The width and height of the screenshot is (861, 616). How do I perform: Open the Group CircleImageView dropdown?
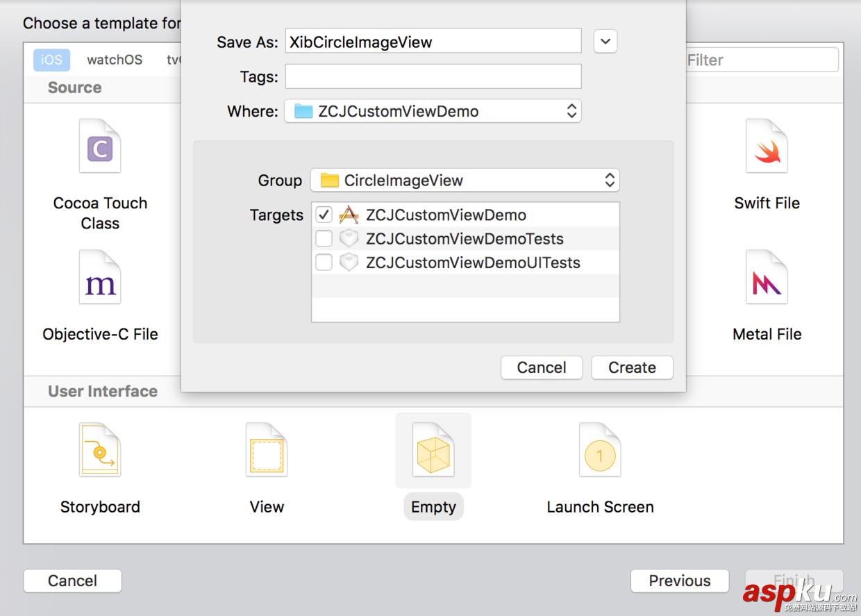click(x=465, y=181)
